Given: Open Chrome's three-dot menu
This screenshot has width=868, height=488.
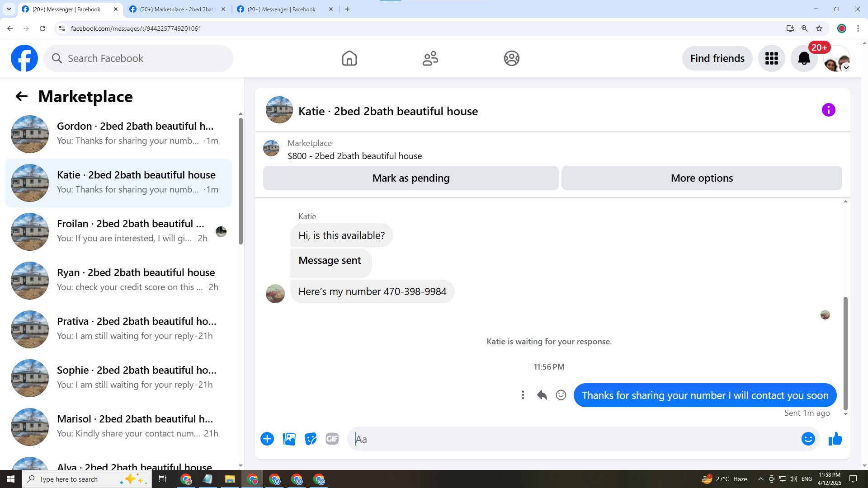Looking at the screenshot, I should 858,28.
